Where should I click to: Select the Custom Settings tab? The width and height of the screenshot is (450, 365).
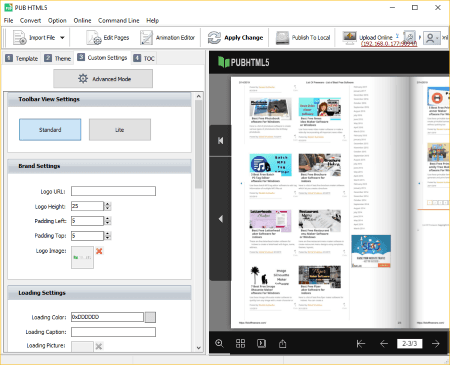tap(102, 58)
